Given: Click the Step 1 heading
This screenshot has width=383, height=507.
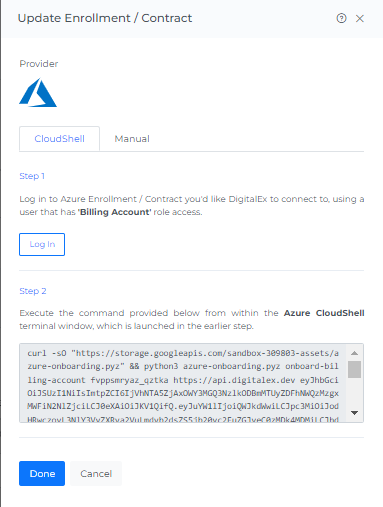Looking at the screenshot, I should click(32, 176).
